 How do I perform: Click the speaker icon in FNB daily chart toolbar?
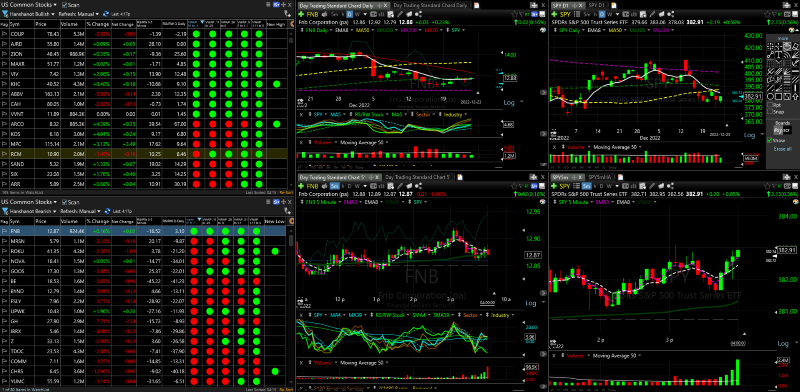click(x=324, y=14)
